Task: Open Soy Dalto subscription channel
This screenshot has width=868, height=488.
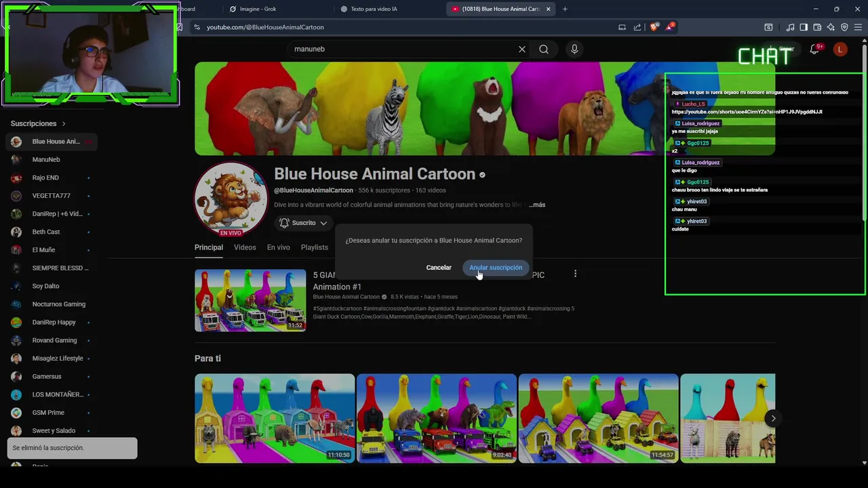Action: tap(52, 286)
